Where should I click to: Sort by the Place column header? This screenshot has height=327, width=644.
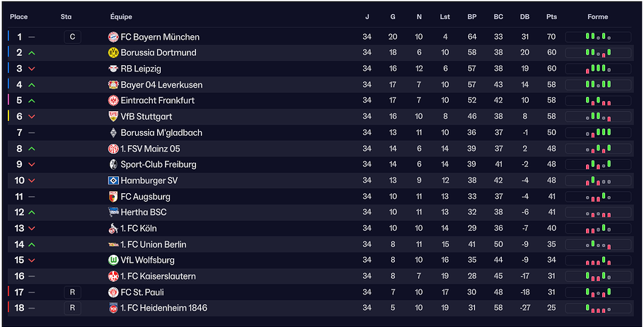coord(19,17)
